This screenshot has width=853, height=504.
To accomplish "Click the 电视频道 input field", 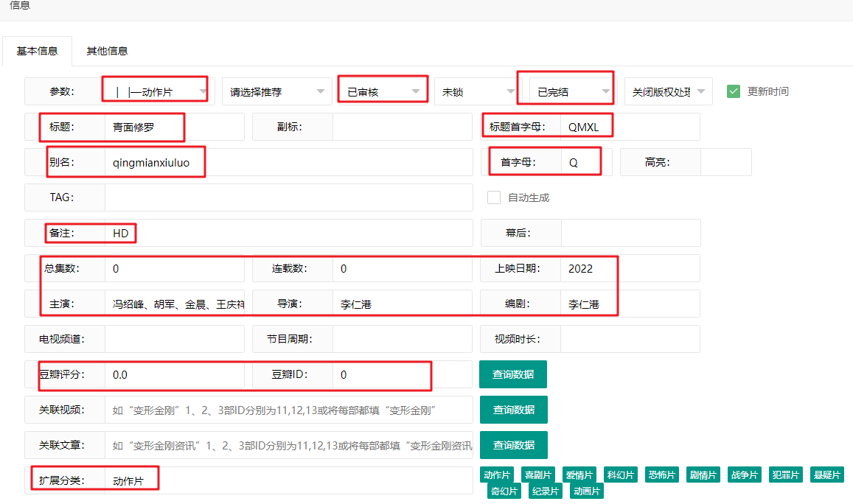I will click(174, 339).
